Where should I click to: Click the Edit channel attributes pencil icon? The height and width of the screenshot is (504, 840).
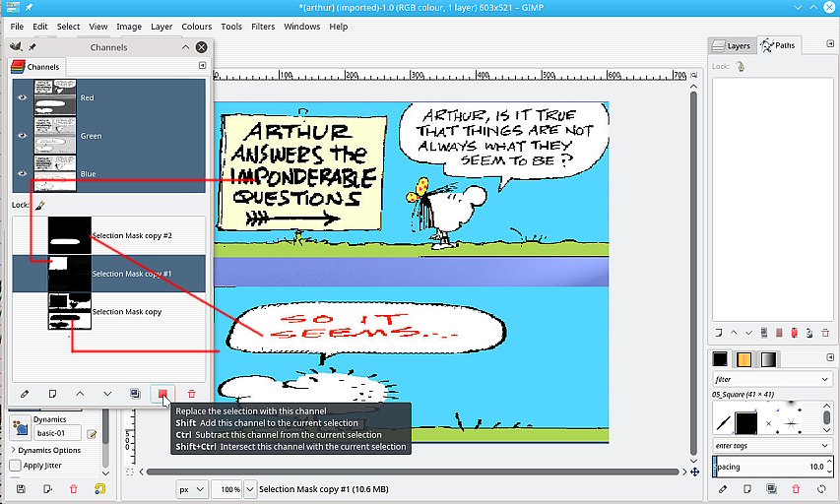coord(24,394)
